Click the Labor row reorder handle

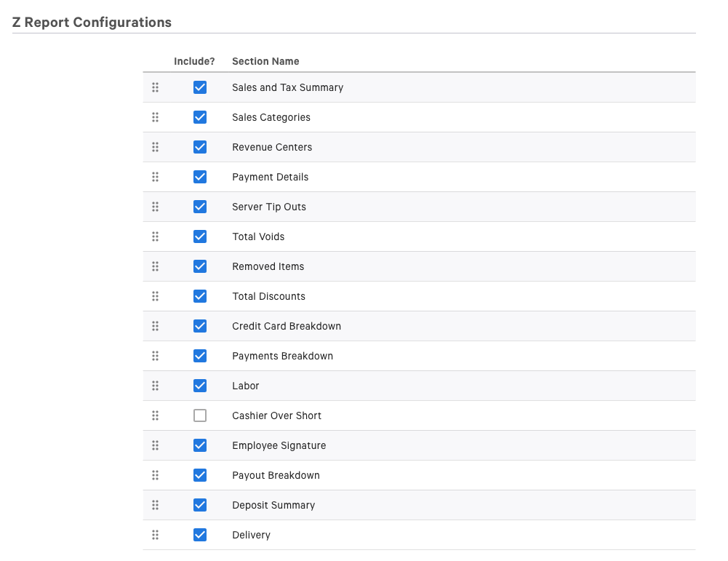tap(155, 386)
